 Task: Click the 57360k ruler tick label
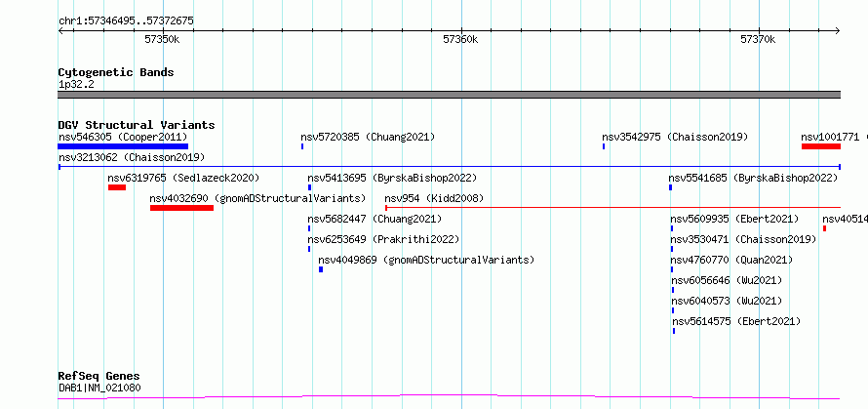pyautogui.click(x=460, y=39)
